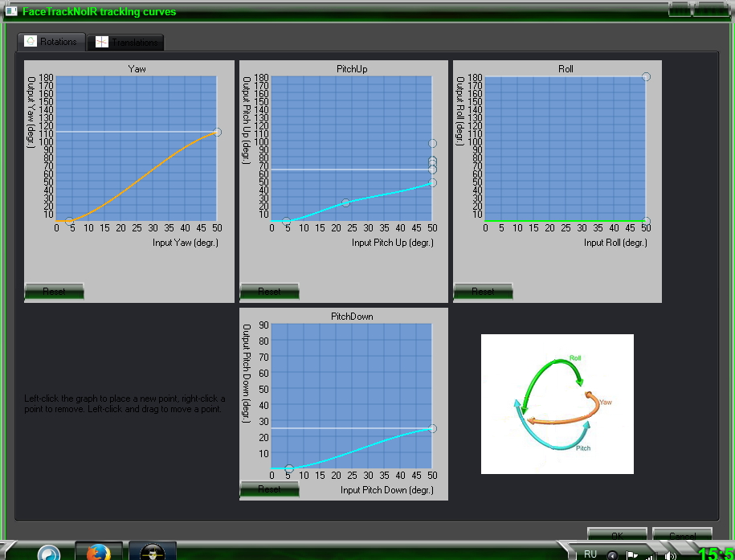
Task: Click the Translations tab icon
Action: point(102,43)
